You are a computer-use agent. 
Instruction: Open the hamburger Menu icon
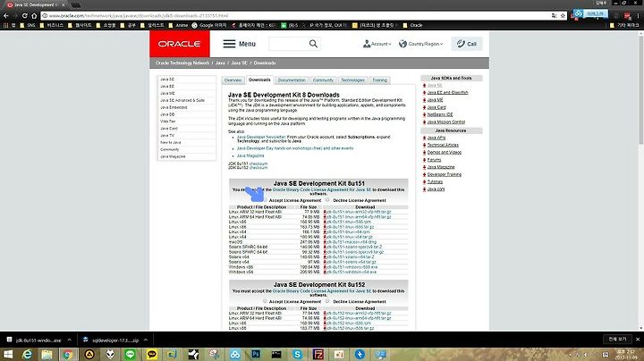229,44
